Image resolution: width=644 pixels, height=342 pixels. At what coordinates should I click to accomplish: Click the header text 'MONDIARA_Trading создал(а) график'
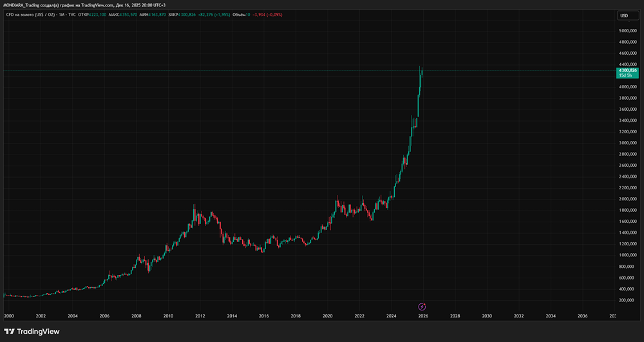pos(40,5)
